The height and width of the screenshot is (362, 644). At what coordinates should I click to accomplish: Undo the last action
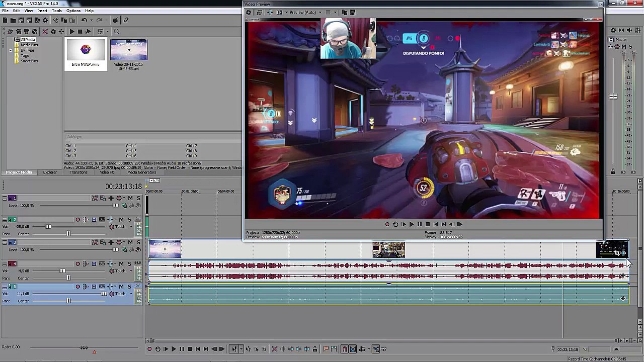click(x=84, y=20)
